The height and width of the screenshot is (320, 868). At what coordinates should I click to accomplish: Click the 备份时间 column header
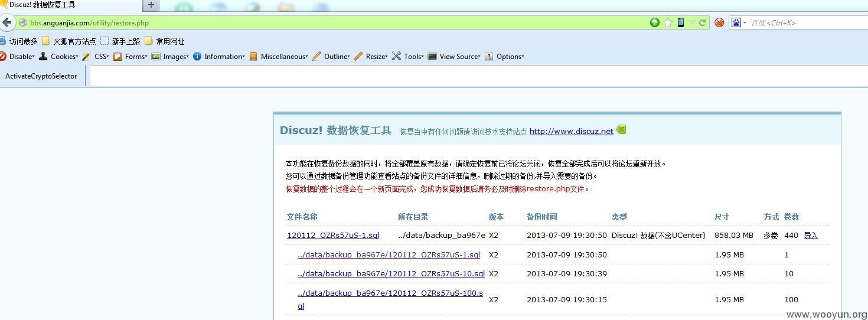coord(541,217)
